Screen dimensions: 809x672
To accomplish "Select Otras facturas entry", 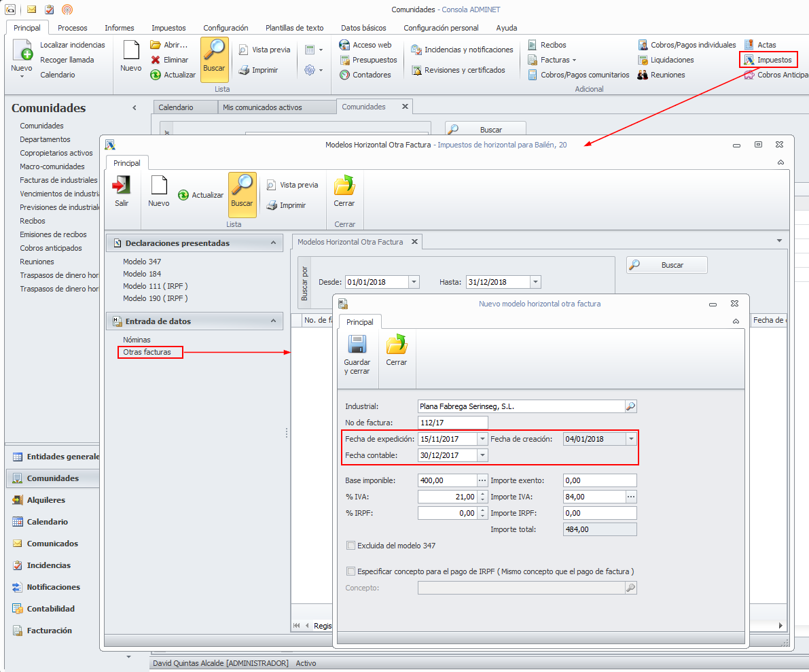I will point(147,352).
